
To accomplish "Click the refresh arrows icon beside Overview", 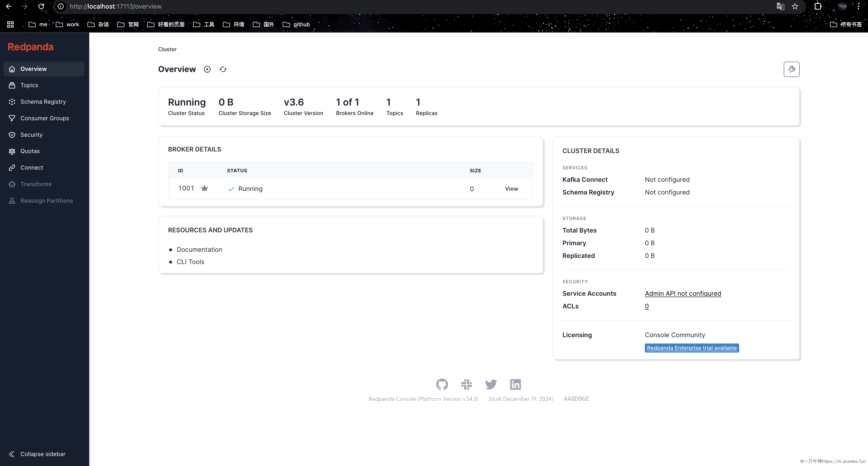I will (223, 69).
